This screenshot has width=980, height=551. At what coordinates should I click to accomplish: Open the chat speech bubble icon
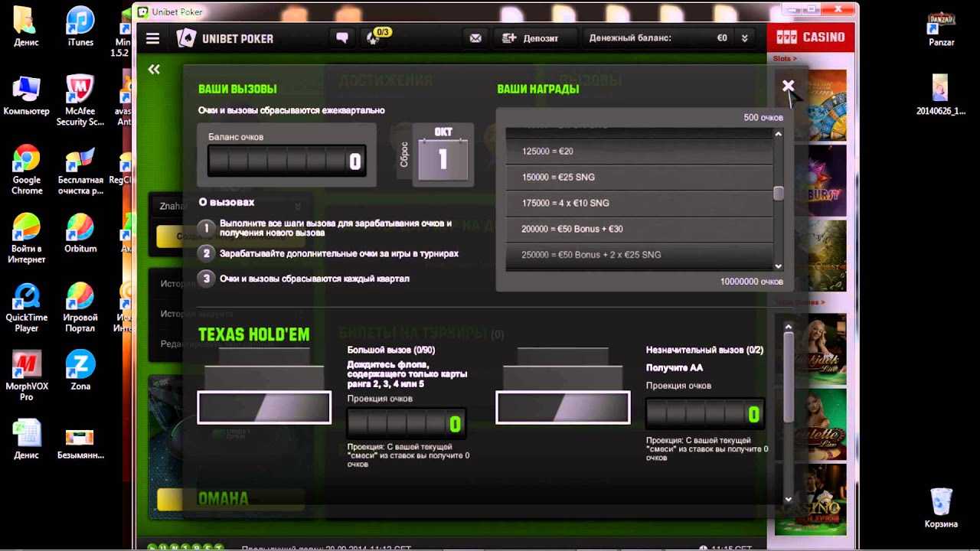pyautogui.click(x=342, y=37)
